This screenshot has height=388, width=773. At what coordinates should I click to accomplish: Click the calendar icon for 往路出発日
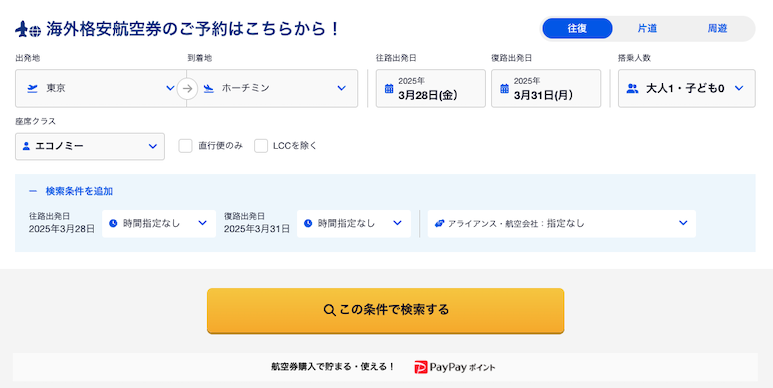[x=389, y=89]
